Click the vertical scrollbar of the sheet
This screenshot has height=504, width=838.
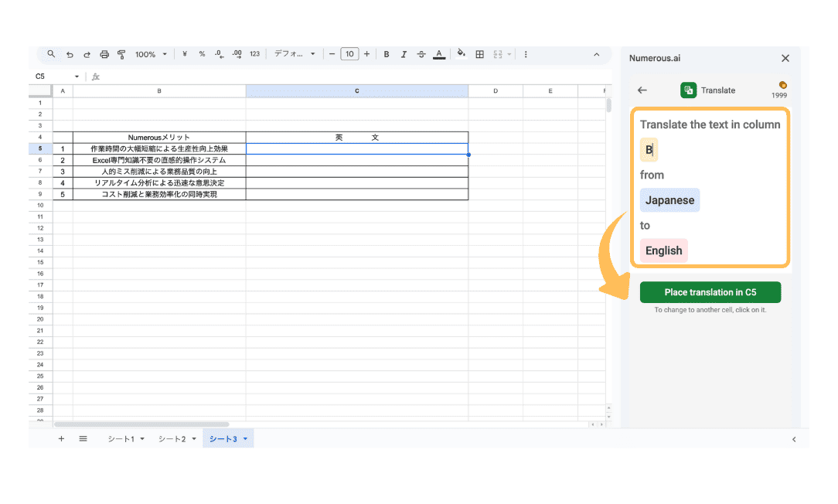coord(608,105)
